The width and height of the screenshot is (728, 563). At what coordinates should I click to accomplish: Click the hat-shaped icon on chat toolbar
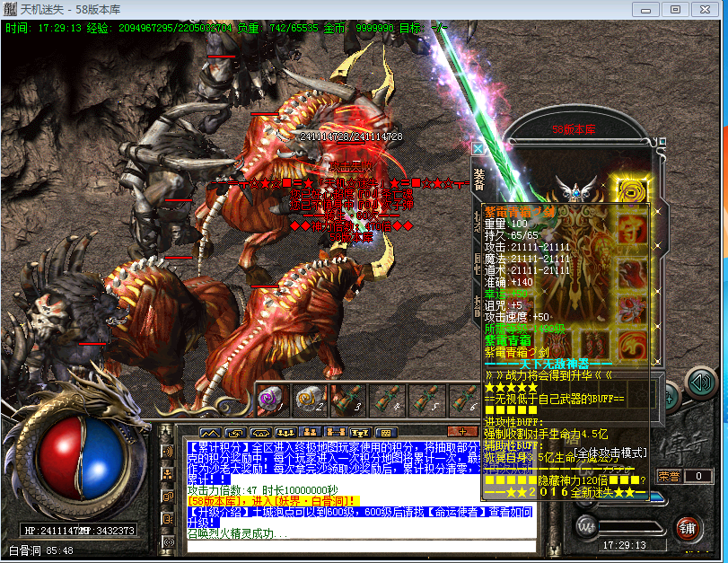coord(260,433)
